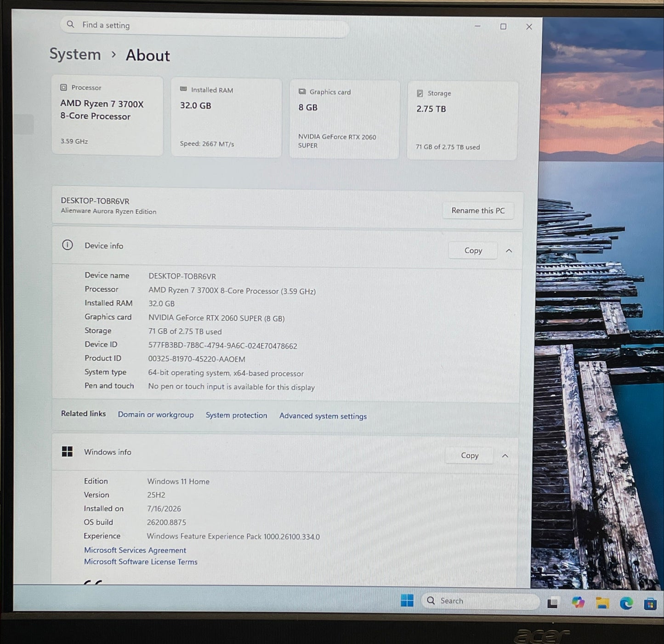Open the Start menu from the taskbar
Screen dimensions: 664x644
click(407, 600)
